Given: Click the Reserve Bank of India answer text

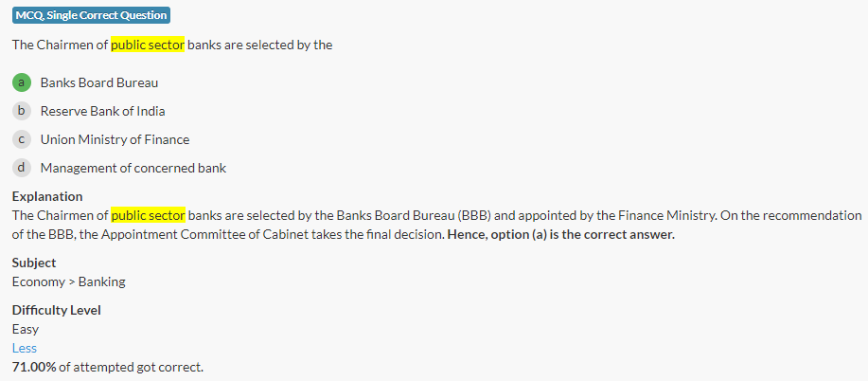Looking at the screenshot, I should tap(102, 111).
